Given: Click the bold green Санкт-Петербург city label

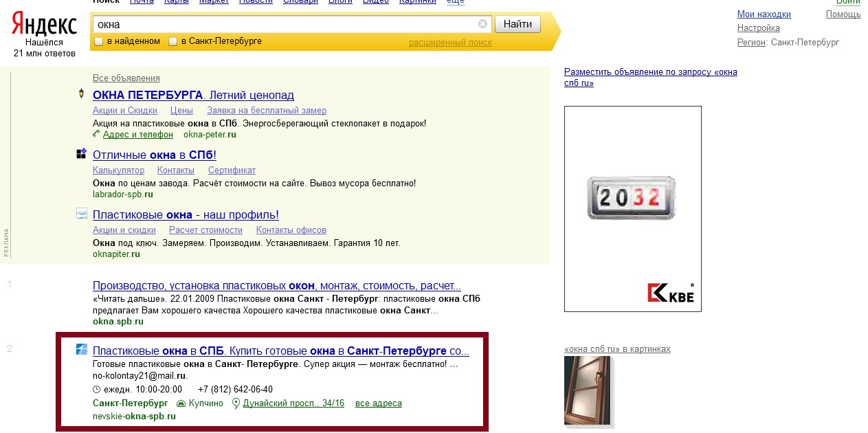Looking at the screenshot, I should point(131,403).
